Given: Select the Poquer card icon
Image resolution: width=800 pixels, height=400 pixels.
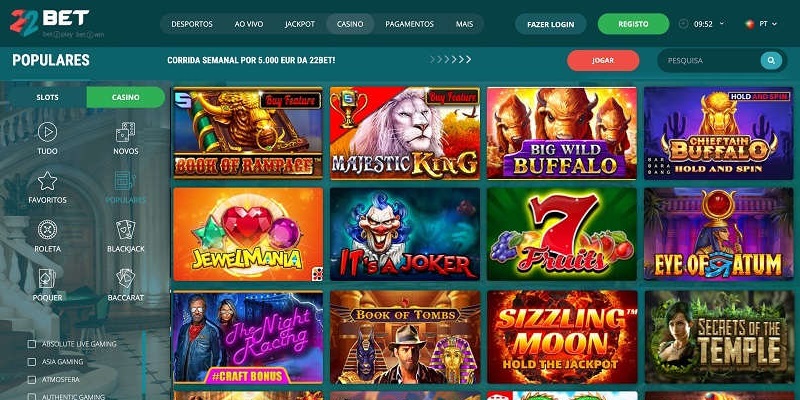Looking at the screenshot, I should (x=47, y=278).
